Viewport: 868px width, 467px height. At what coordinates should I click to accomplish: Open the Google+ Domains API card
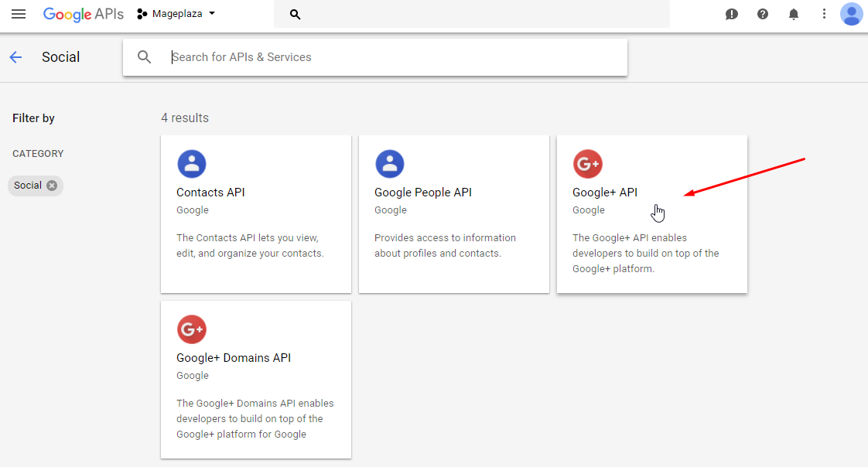click(x=255, y=380)
